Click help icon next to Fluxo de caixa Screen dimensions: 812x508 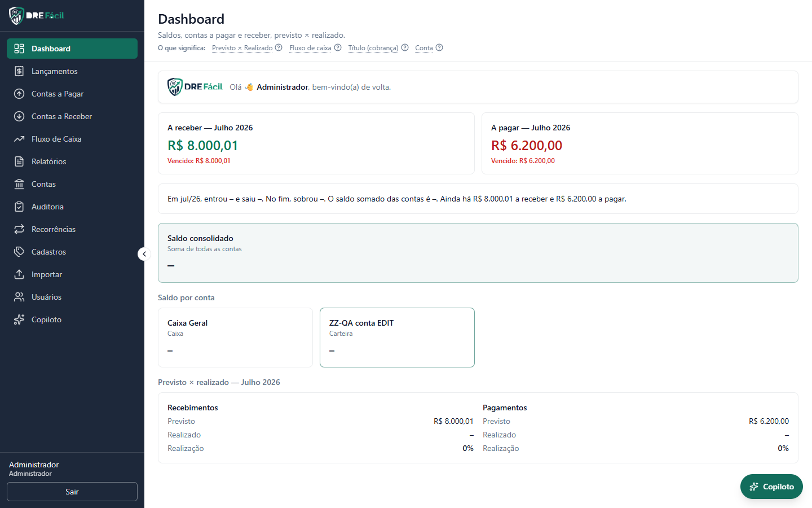coord(338,47)
